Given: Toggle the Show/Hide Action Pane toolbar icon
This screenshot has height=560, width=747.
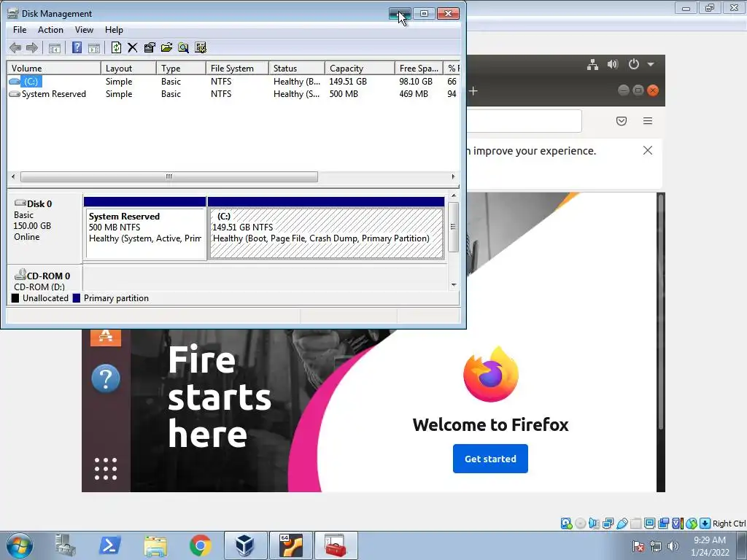Looking at the screenshot, I should coord(94,47).
